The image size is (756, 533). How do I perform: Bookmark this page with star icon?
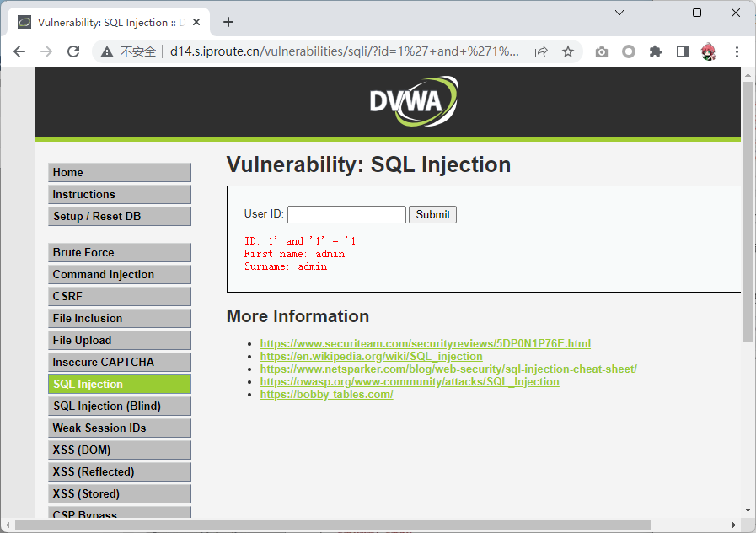coord(568,51)
